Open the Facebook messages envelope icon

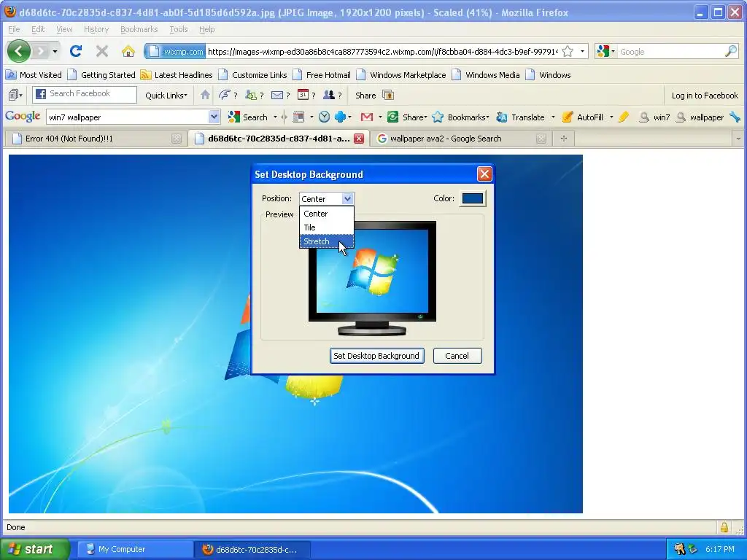click(x=276, y=96)
